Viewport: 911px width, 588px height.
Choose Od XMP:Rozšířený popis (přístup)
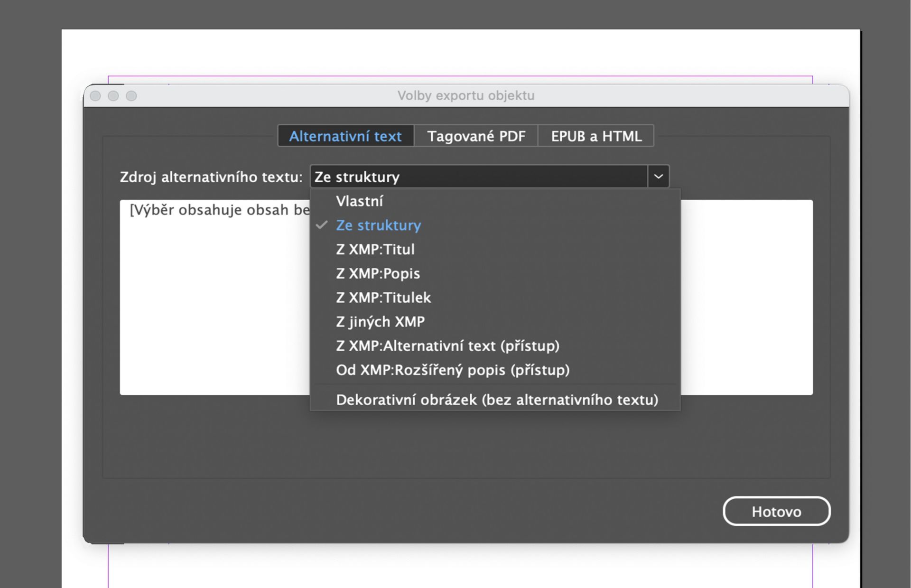[452, 370]
